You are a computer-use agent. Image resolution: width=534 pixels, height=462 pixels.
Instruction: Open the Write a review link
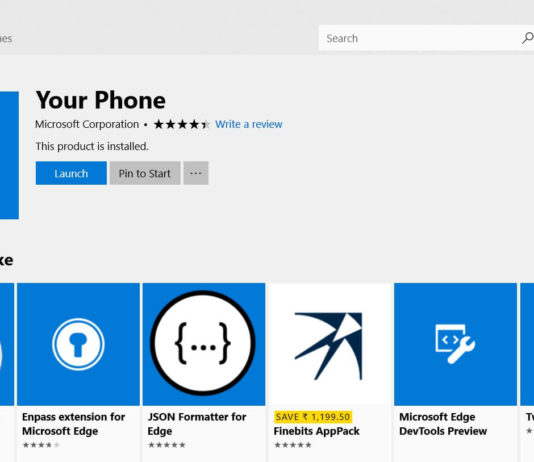point(249,124)
